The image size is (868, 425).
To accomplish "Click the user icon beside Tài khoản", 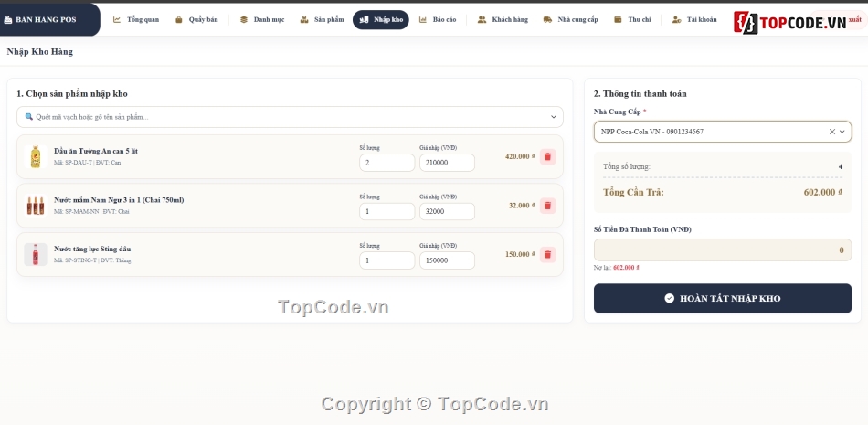I will [x=676, y=19].
